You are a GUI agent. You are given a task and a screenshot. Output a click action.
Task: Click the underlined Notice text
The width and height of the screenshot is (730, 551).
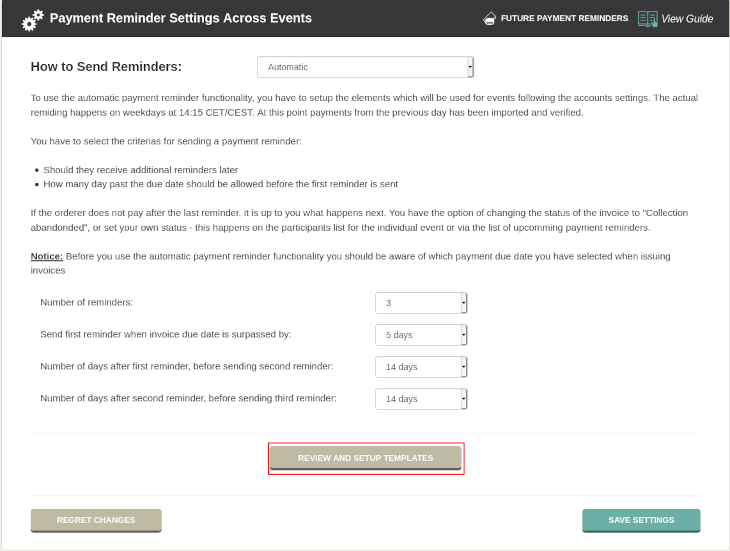[47, 257]
